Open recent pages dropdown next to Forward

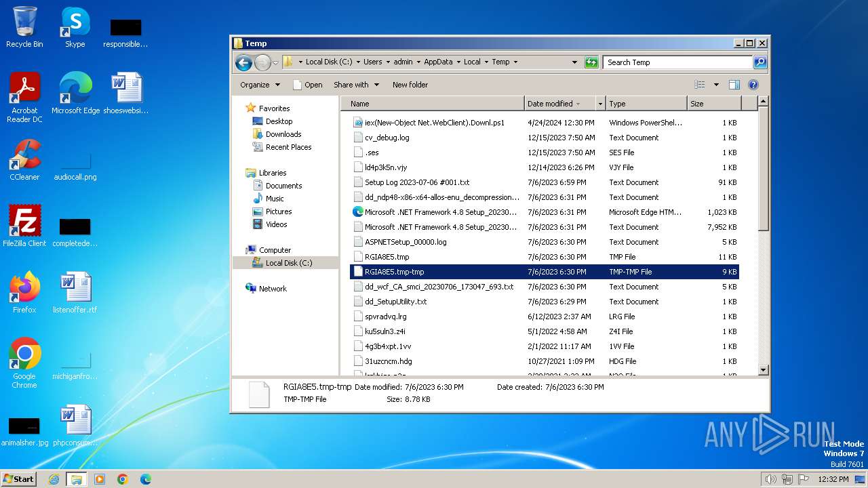275,62
